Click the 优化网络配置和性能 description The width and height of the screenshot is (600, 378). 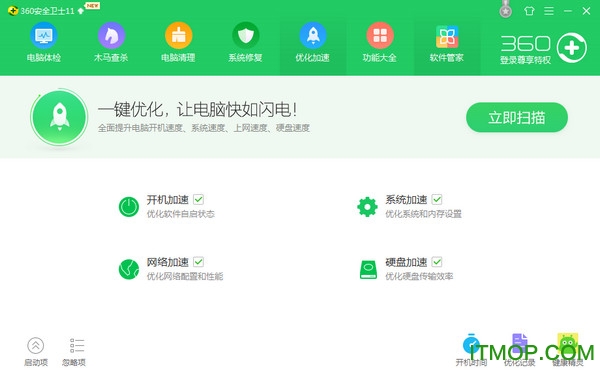[x=185, y=276]
